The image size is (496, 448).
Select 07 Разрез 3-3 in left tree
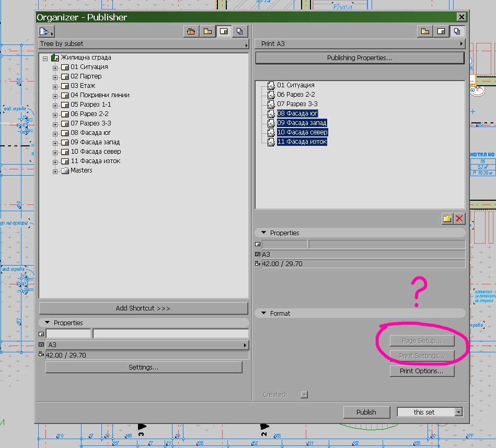coord(91,123)
